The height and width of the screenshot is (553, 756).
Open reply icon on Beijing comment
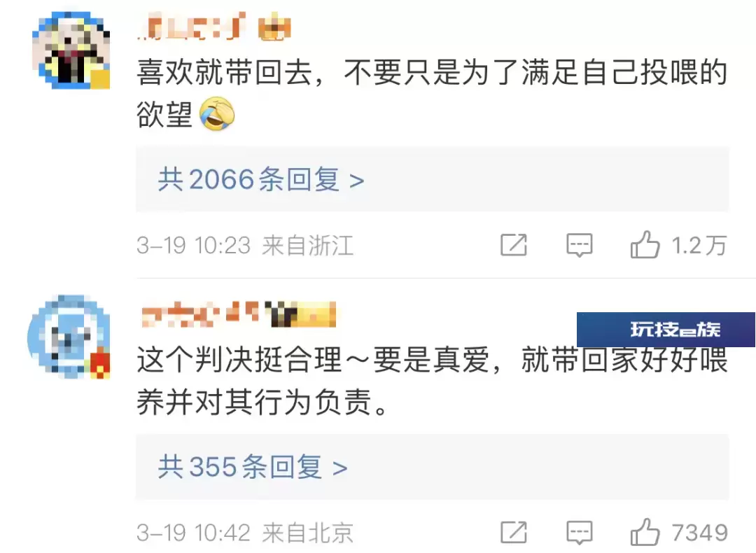tap(579, 533)
